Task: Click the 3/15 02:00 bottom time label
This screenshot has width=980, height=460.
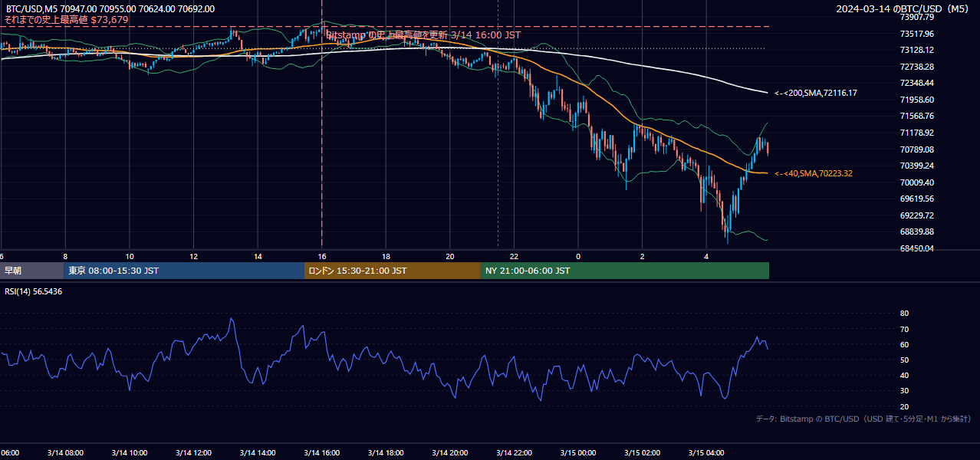Action: [x=642, y=453]
